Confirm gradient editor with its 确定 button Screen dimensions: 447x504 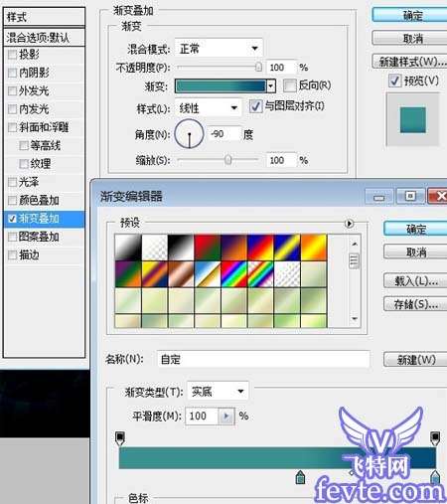[x=416, y=230]
